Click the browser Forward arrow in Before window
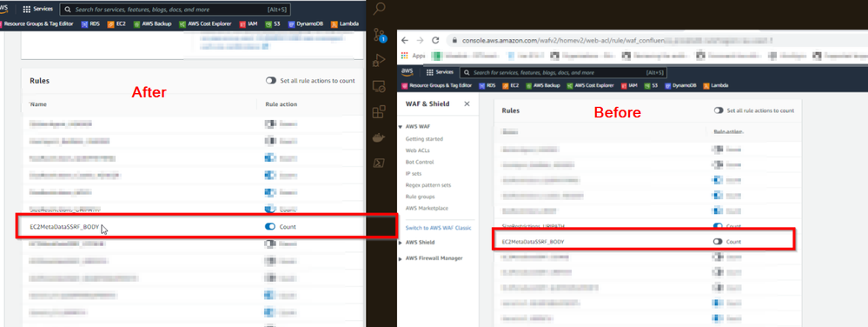This screenshot has height=327, width=868. pyautogui.click(x=421, y=41)
